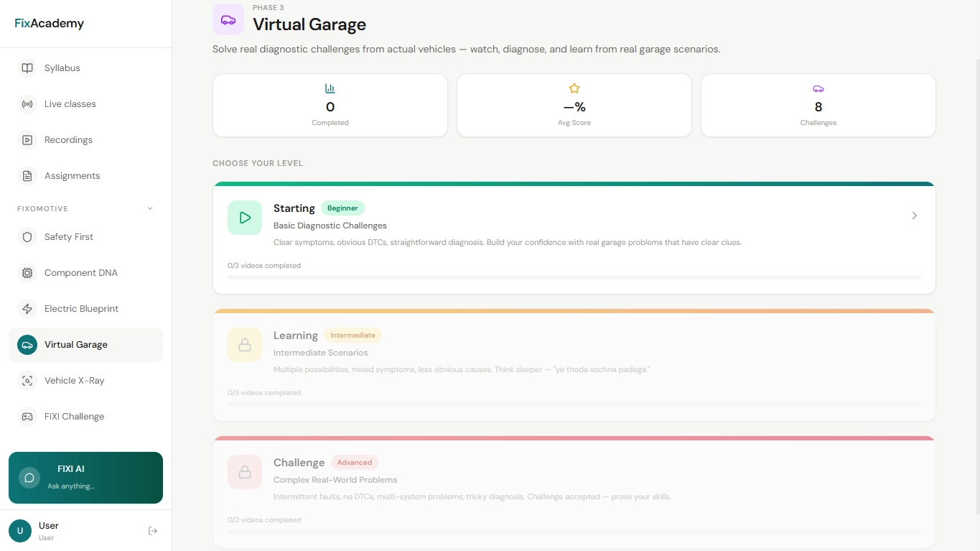Click the Starting level progress bar
This screenshot has height=551, width=980.
[x=574, y=277]
